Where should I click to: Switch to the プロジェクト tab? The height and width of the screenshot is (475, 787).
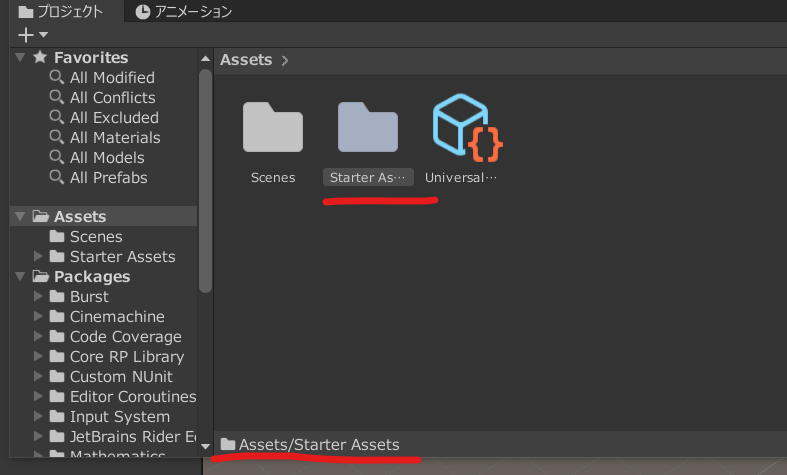point(60,12)
